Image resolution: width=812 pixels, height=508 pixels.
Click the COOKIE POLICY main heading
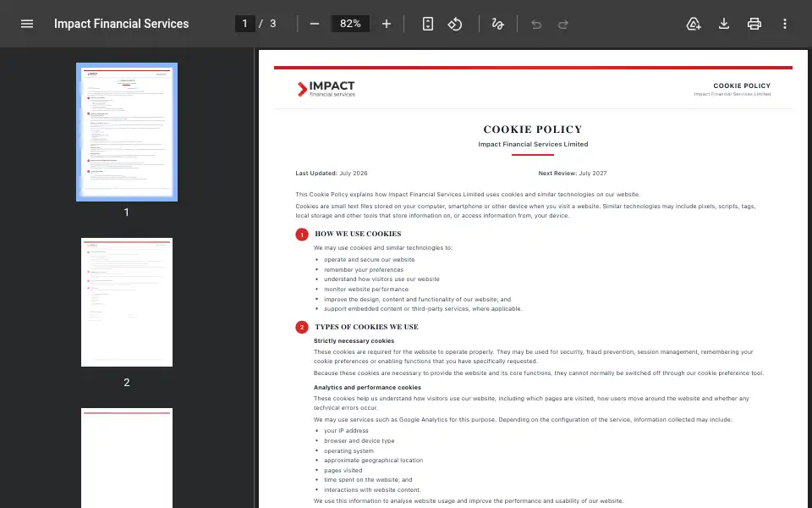(x=533, y=129)
